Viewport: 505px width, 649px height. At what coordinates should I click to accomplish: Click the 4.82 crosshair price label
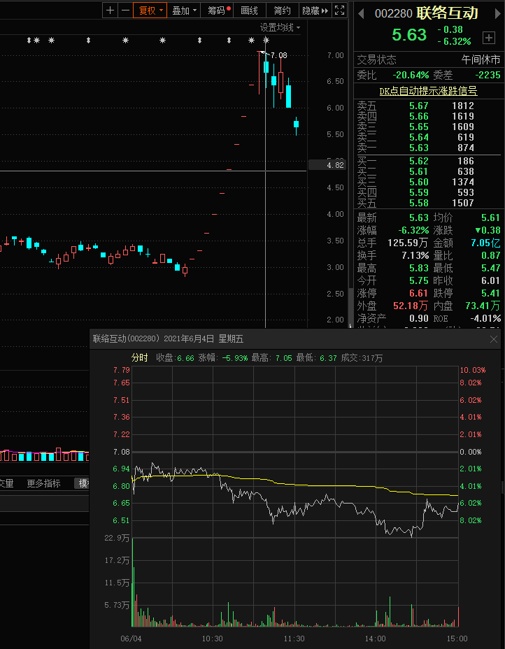click(329, 165)
